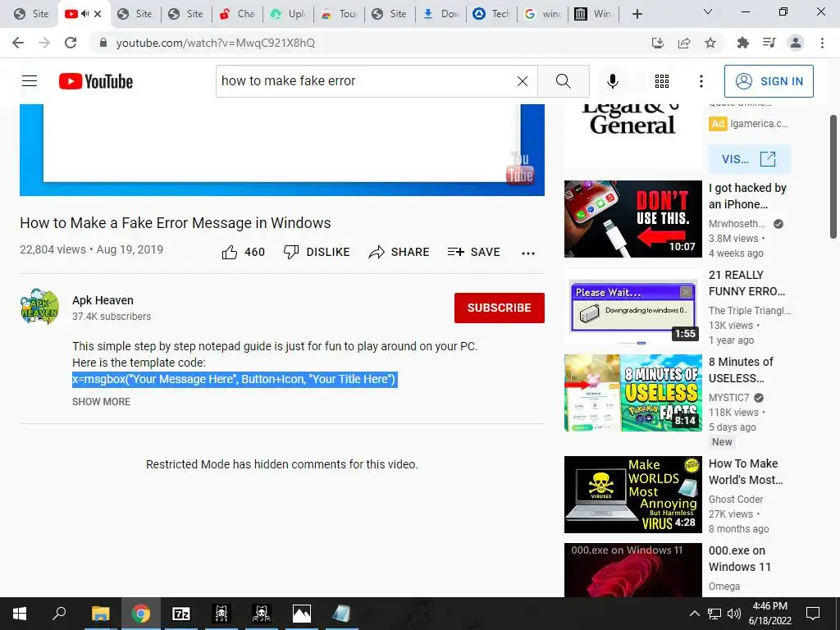
Task: Run the search with the magnifier button
Action: click(563, 81)
